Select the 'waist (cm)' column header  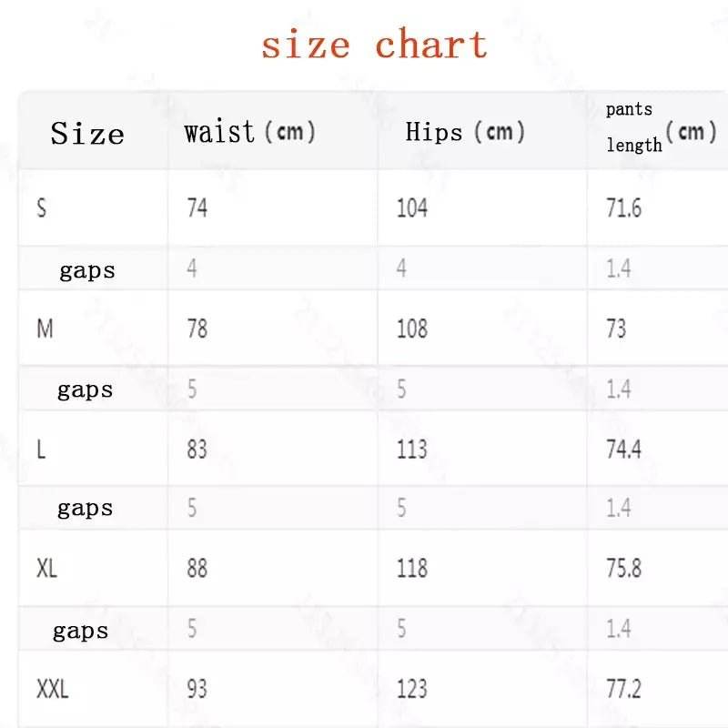click(x=249, y=132)
